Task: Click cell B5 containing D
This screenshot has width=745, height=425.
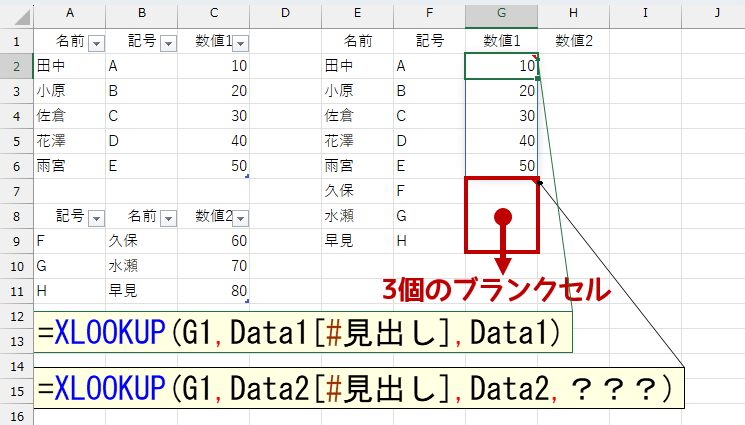Action: click(142, 141)
